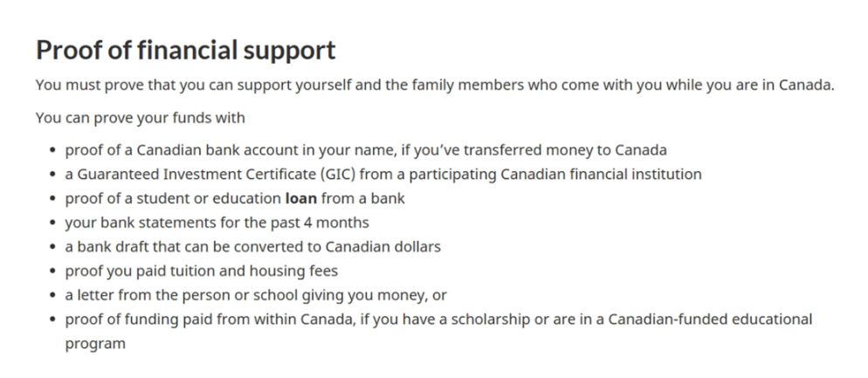Click the "Proof of financial support" heading
Screen dimensions: 868x378
(185, 50)
